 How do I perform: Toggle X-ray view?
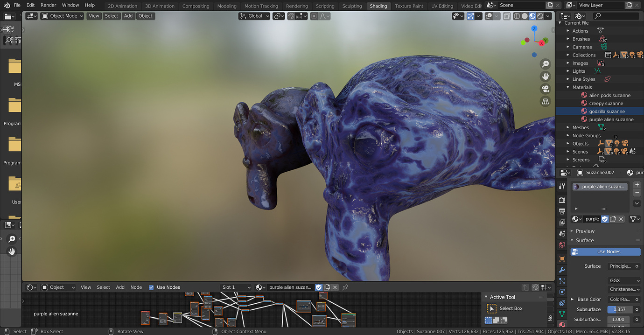pyautogui.click(x=506, y=16)
